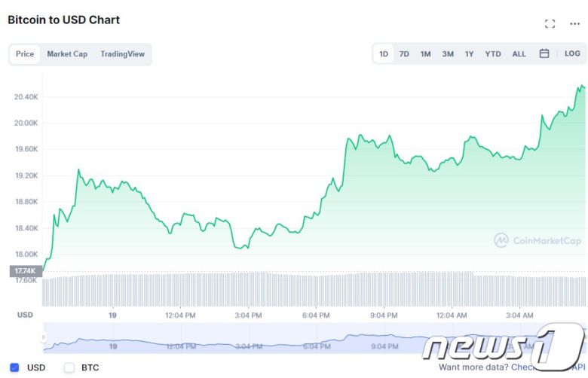Select the 1Y time range
Viewport: 588px width, 378px height.
[x=470, y=53]
